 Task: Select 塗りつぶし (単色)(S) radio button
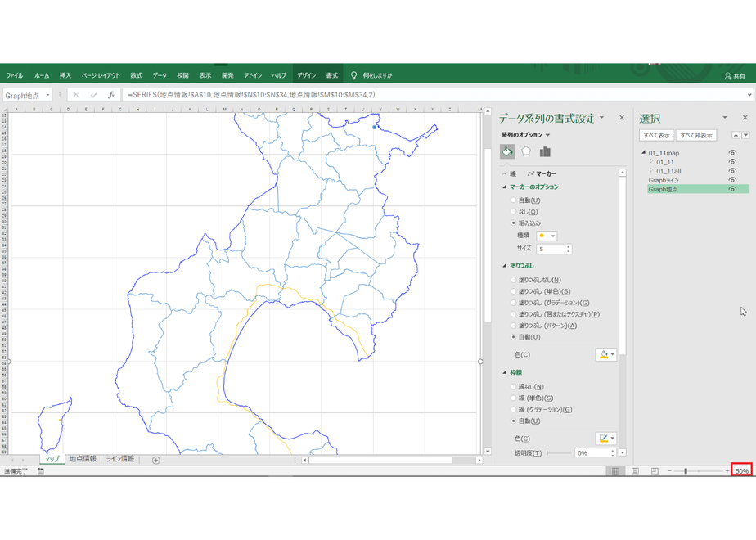514,291
